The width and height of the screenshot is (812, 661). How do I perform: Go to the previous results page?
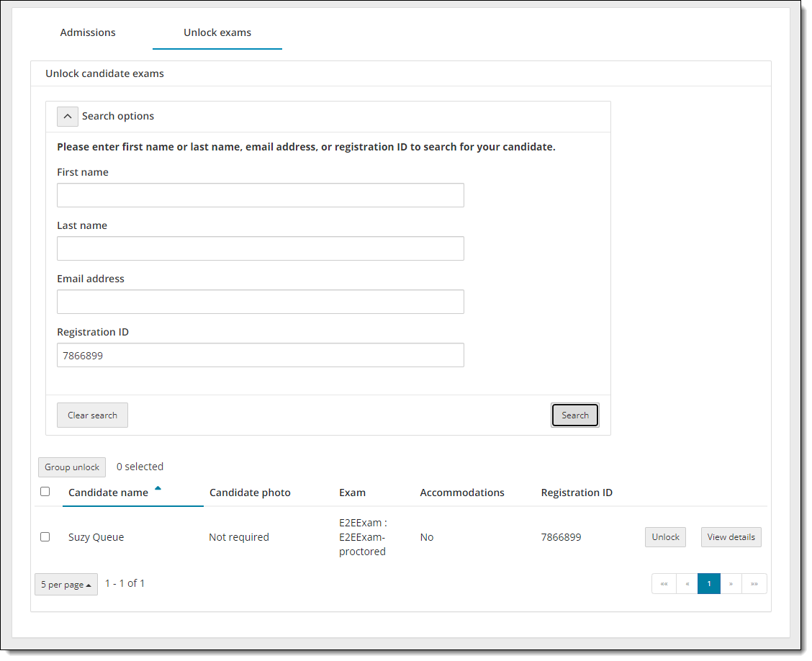coord(687,584)
